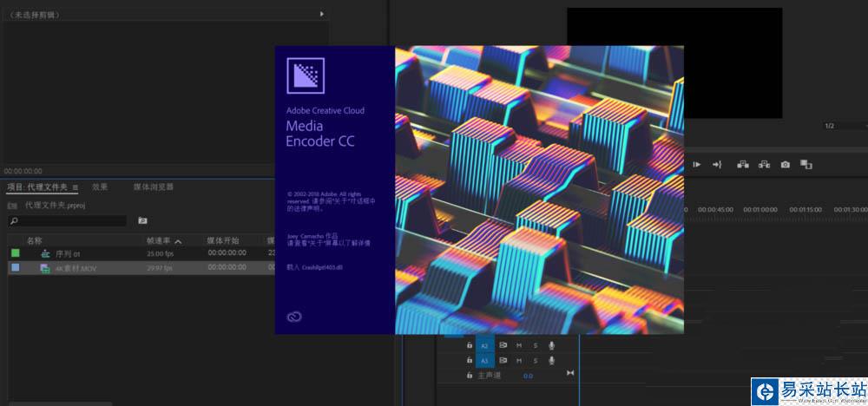Click the 4K素材.MOV clip icon
This screenshot has width=868, height=406.
45,268
